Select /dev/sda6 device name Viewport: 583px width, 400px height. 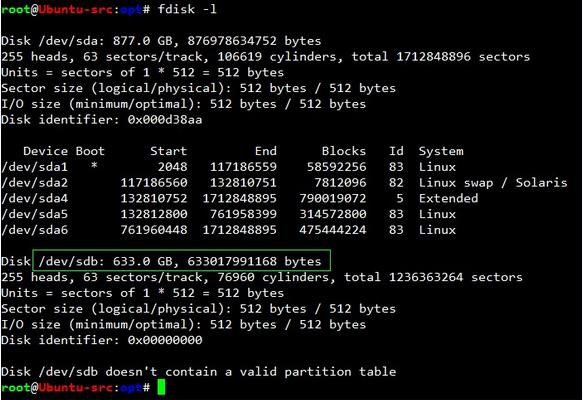click(35, 230)
